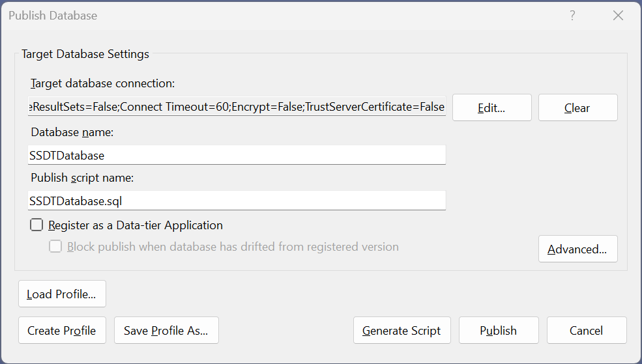Click the target database connection string field
This screenshot has height=364, width=642.
point(237,106)
